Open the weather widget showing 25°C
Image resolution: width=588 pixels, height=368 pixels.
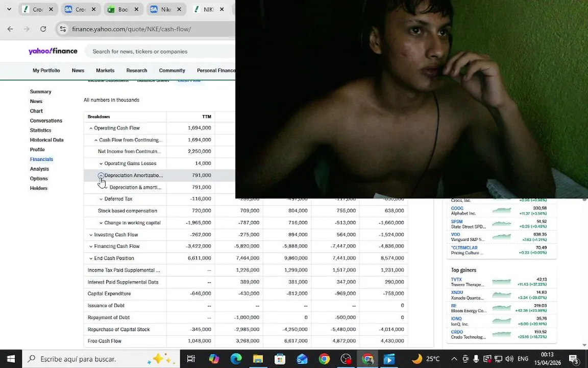(426, 359)
